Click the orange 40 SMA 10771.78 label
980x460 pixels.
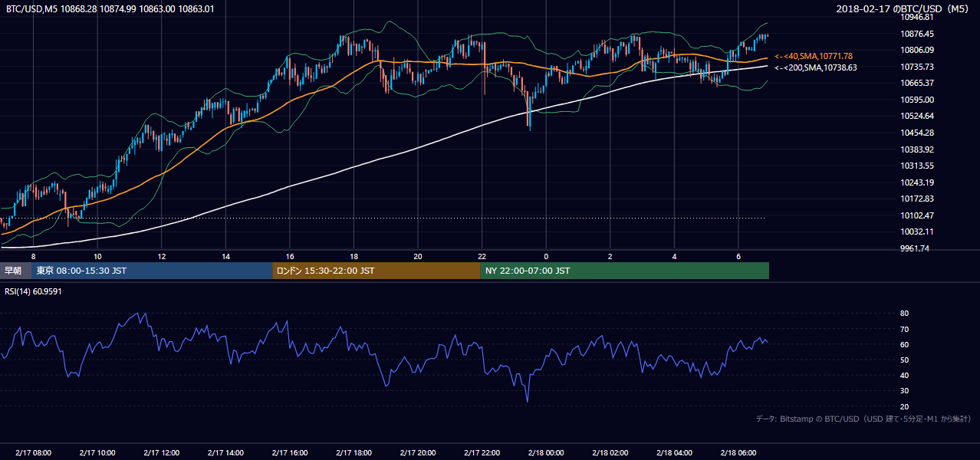[813, 56]
